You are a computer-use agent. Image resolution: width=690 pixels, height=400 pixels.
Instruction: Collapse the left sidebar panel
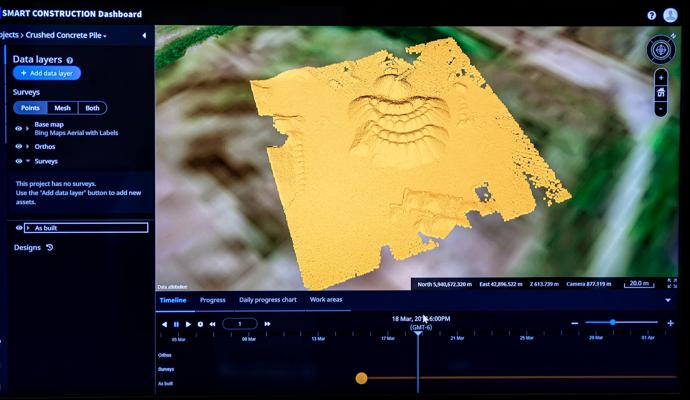[x=144, y=35]
